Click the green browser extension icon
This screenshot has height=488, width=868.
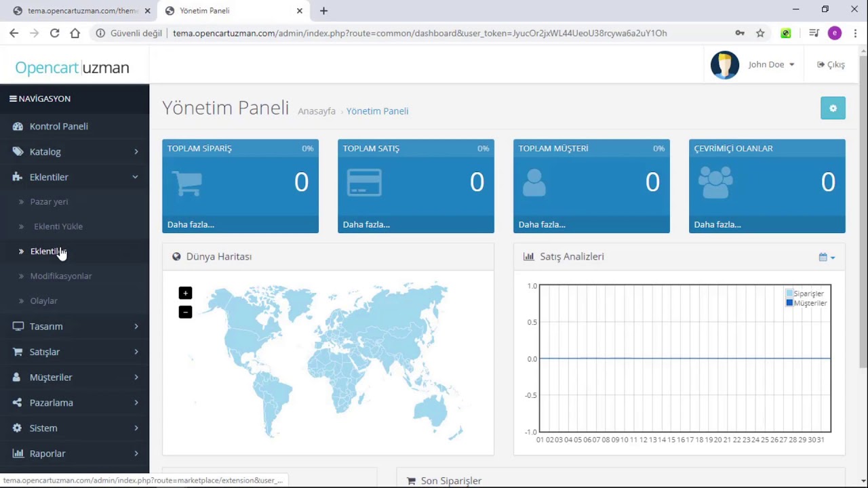pos(786,33)
